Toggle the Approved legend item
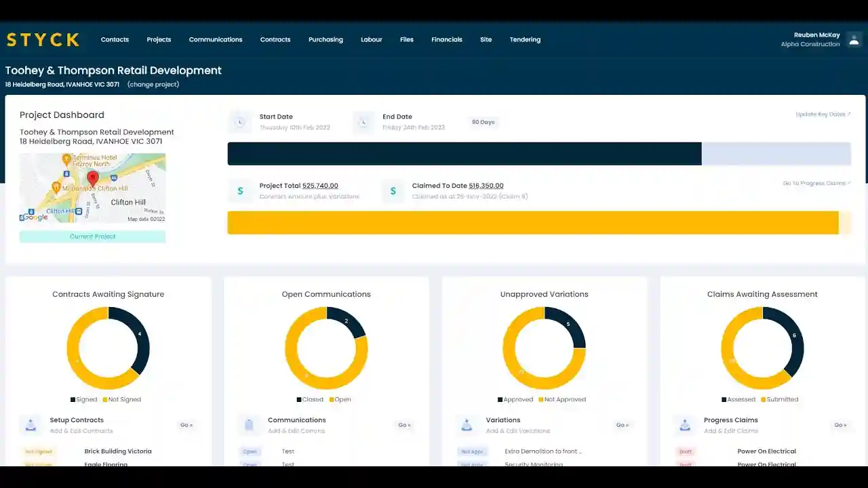The width and height of the screenshot is (868, 488). coord(515,399)
